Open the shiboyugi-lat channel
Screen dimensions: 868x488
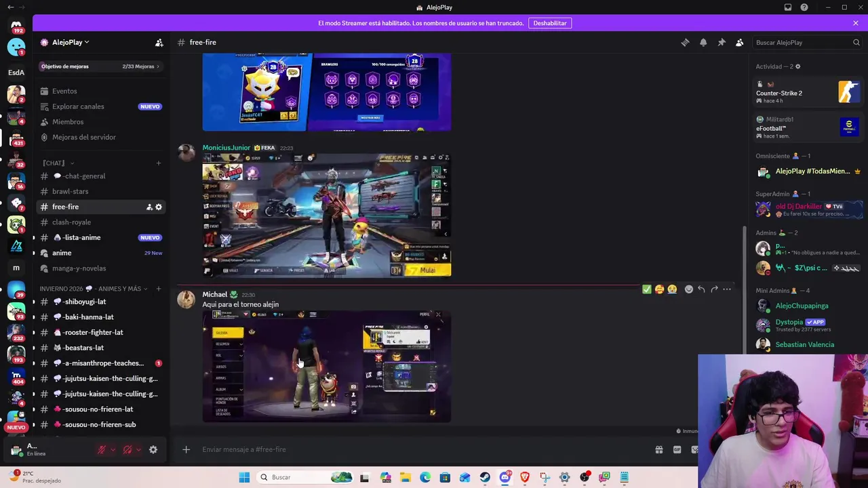tap(100, 302)
